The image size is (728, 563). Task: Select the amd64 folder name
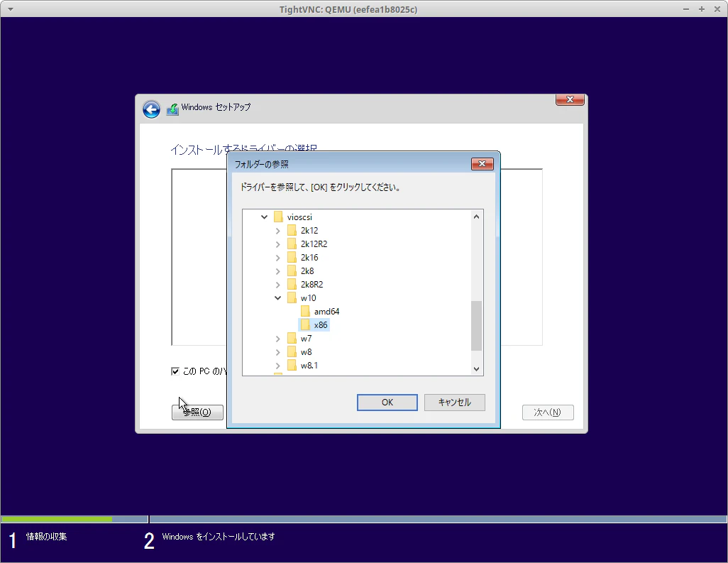pos(327,311)
